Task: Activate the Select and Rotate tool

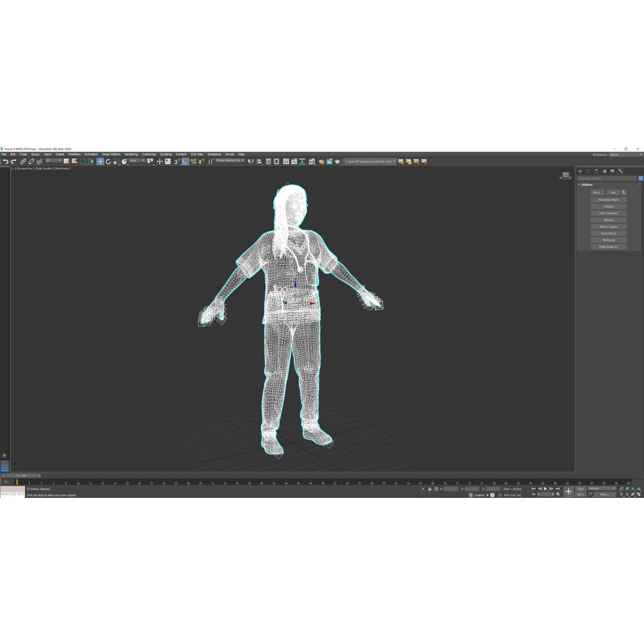Action: pyautogui.click(x=109, y=162)
